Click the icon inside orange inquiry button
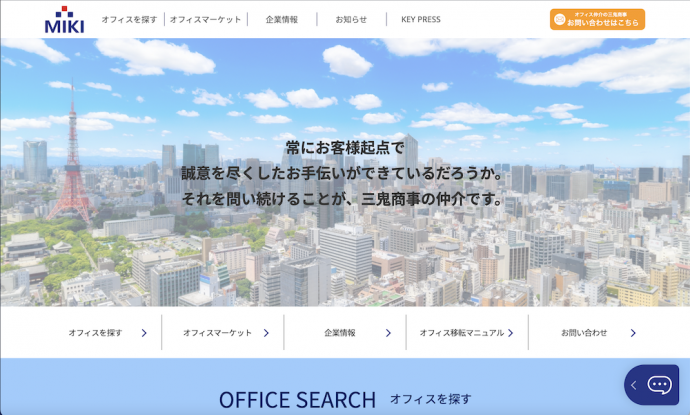Screen dimensions: 690x415 point(559,19)
